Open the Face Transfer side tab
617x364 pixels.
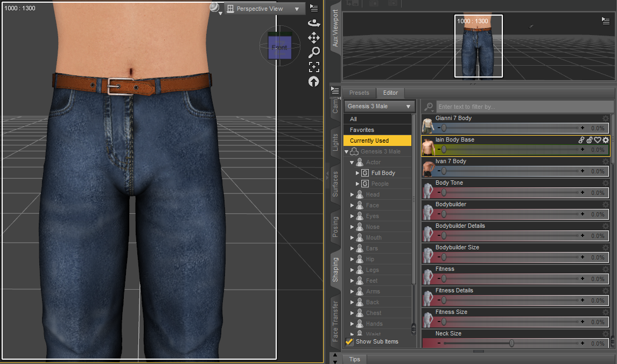point(335,321)
